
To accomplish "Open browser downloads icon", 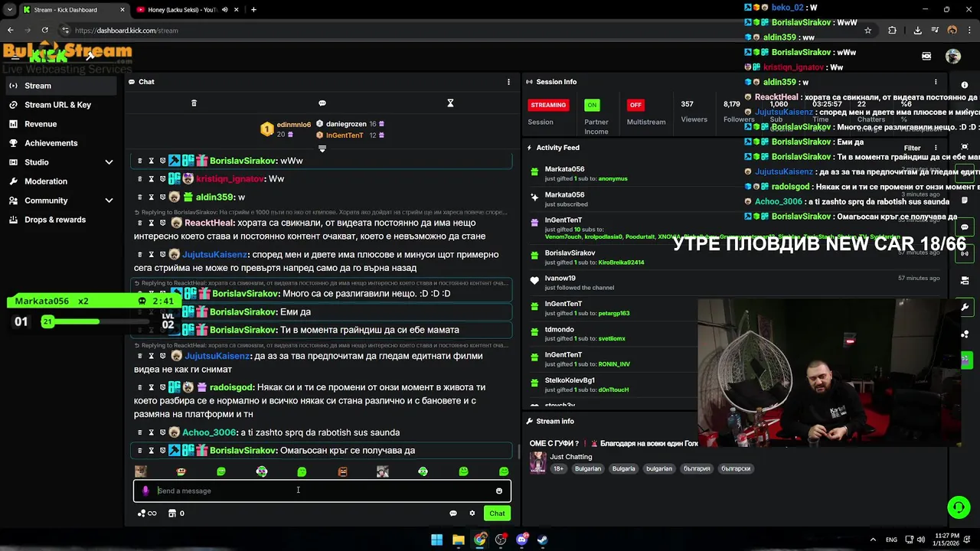I will (917, 31).
